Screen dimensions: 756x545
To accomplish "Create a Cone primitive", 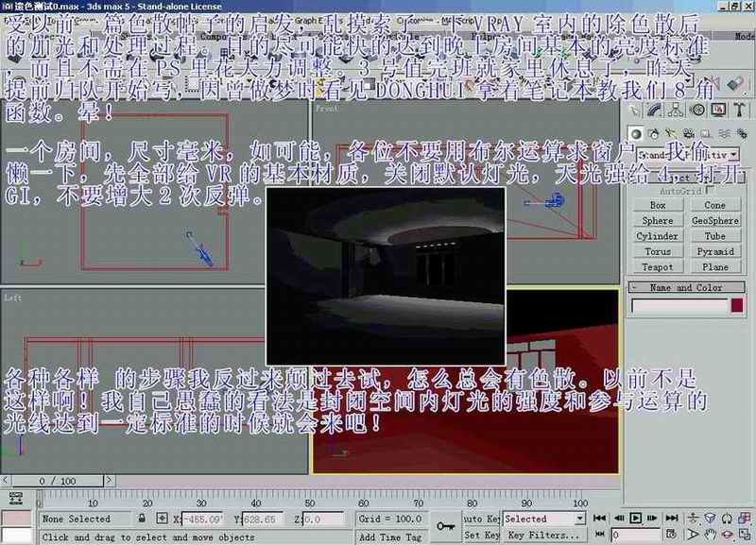I will [715, 205].
